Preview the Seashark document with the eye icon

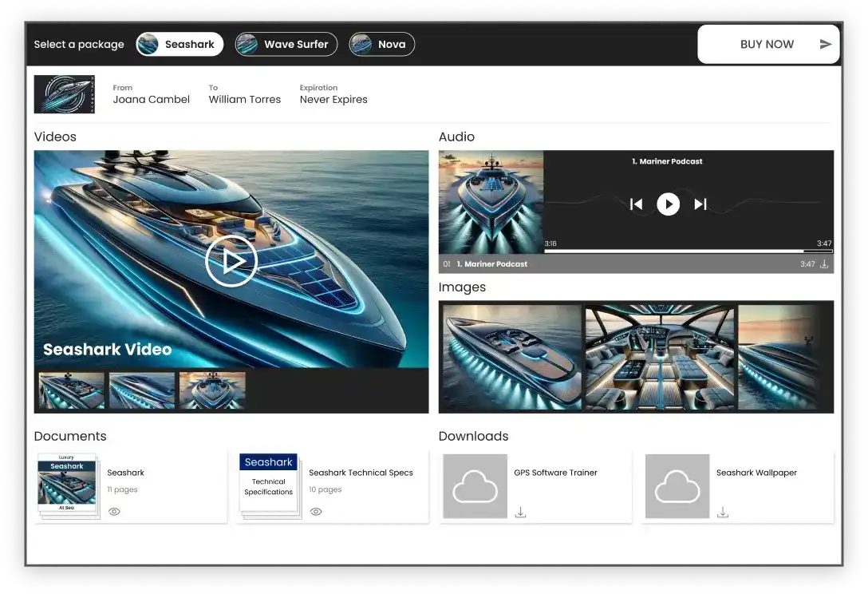click(114, 511)
